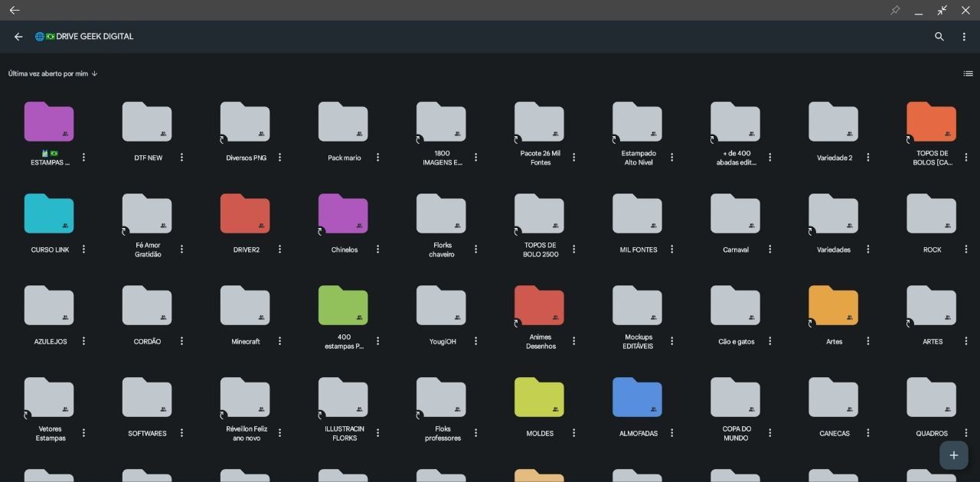Open the orange TOPOS DE BOLOS folder
The width and height of the screenshot is (980, 482).
(931, 122)
